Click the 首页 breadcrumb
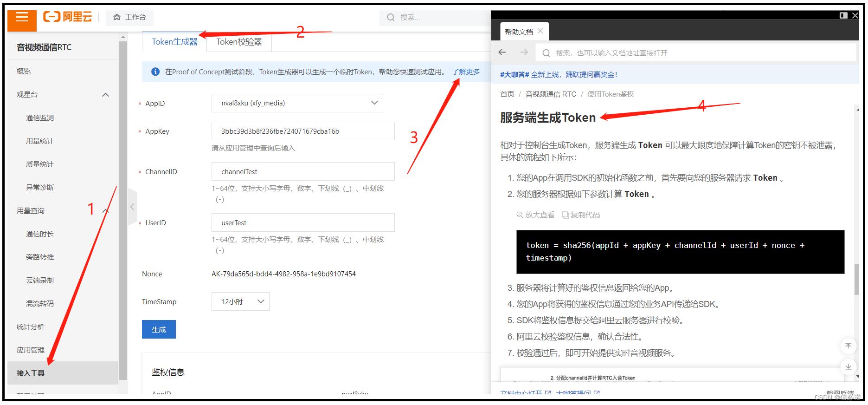 tap(507, 94)
